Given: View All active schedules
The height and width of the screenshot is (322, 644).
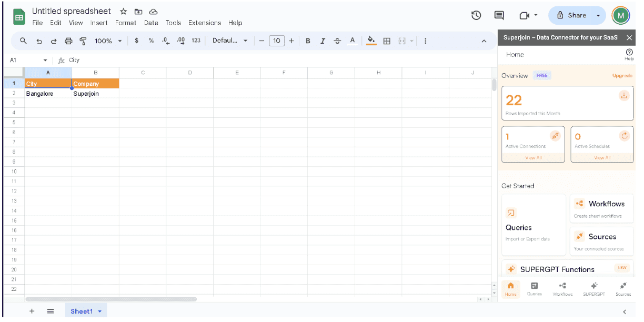Looking at the screenshot, I should coord(602,158).
